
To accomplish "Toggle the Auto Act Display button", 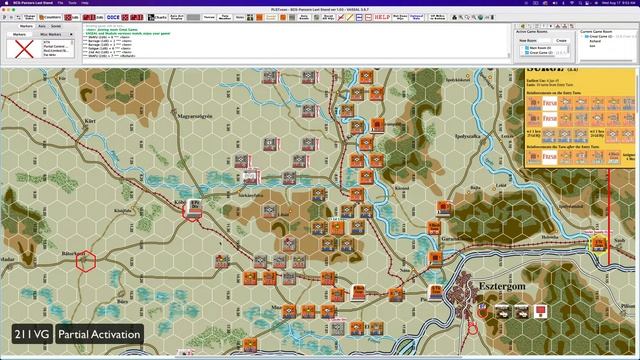I will tap(177, 17).
